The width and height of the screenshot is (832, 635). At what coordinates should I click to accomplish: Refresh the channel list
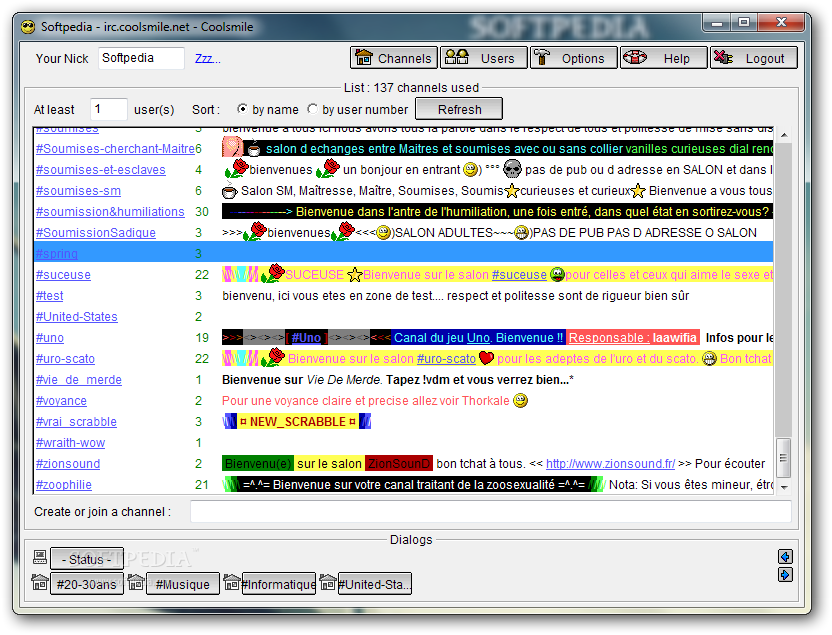click(459, 109)
